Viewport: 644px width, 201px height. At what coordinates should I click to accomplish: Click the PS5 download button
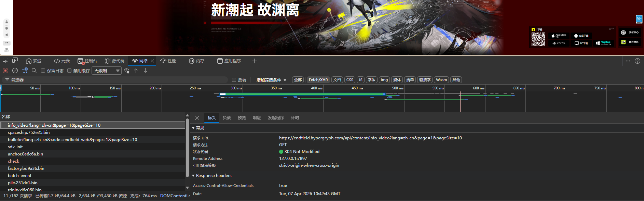[559, 43]
